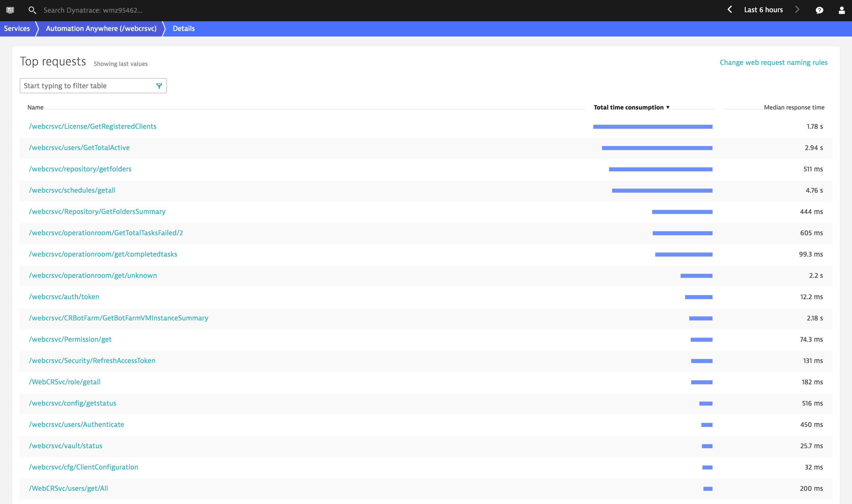Navigate to Services via the breadcrumb

[17, 28]
